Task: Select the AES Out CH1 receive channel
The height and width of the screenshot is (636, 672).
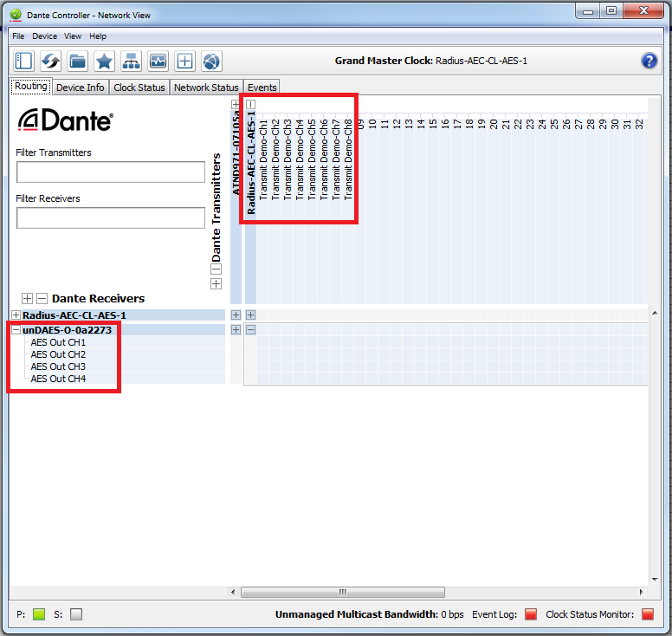Action: pos(58,342)
